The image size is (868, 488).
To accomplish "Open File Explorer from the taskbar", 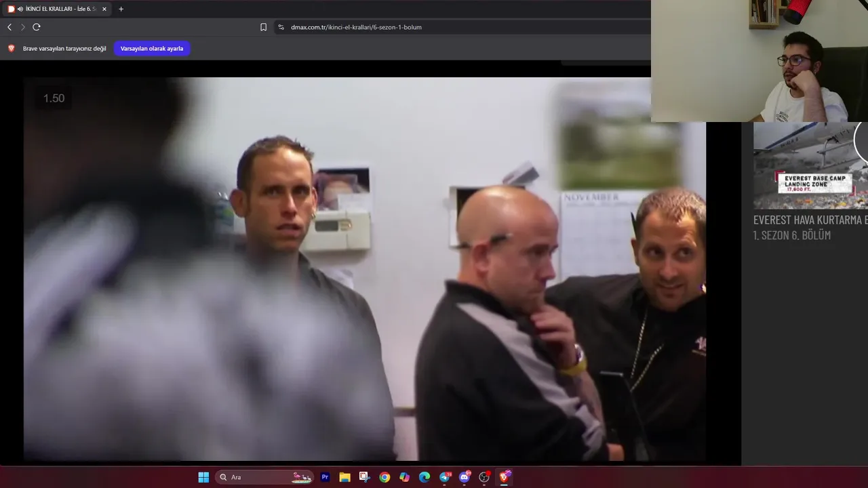I will [x=344, y=477].
